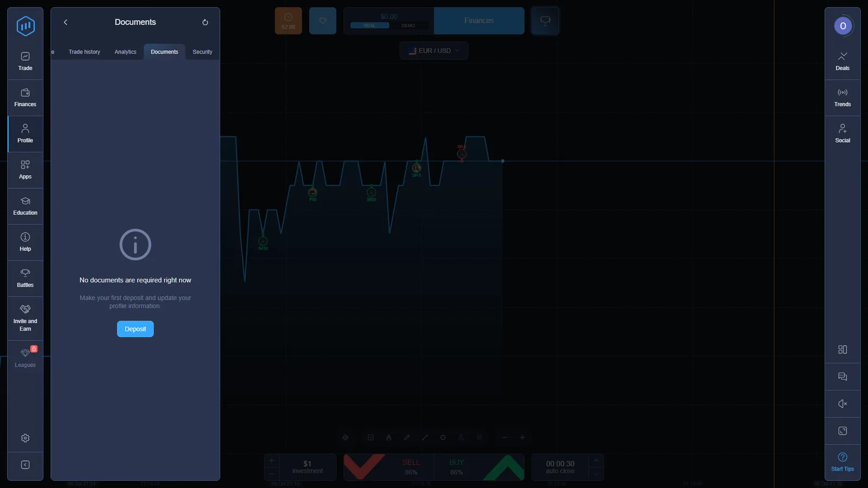Toggle fullscreen mode icon
This screenshot has width=868, height=488.
point(843,431)
